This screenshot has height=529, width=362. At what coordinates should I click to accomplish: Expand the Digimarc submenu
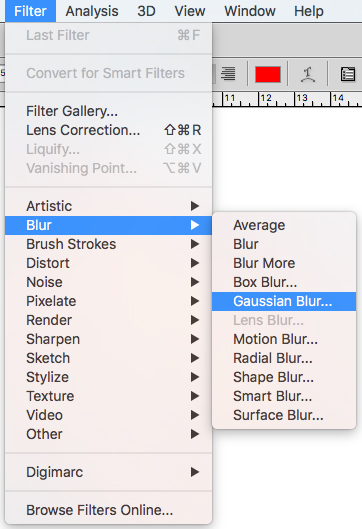coord(108,472)
